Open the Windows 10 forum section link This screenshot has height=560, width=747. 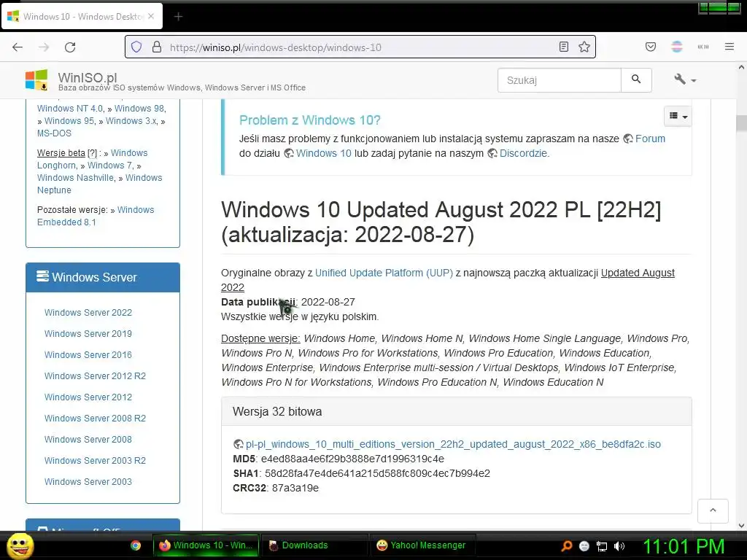[323, 153]
